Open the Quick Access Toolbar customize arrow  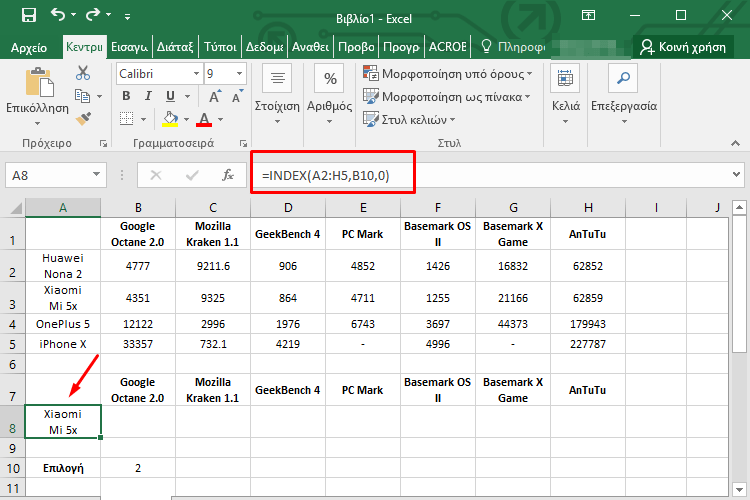coord(127,17)
